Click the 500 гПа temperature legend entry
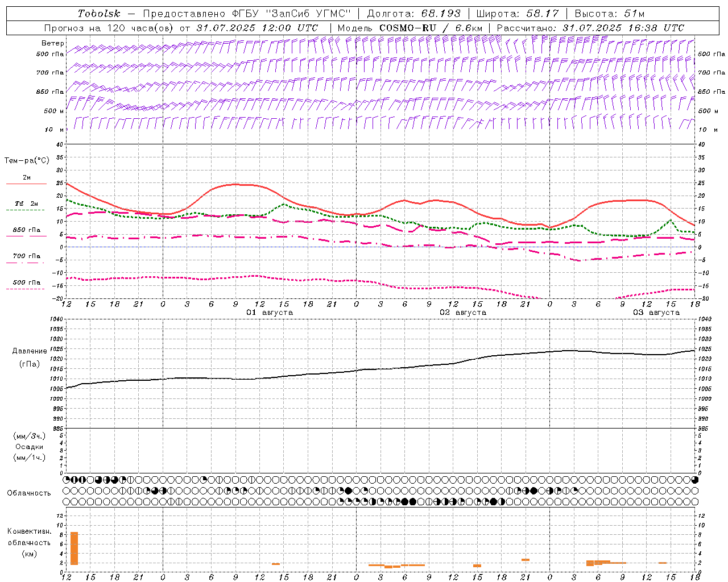 (26, 282)
